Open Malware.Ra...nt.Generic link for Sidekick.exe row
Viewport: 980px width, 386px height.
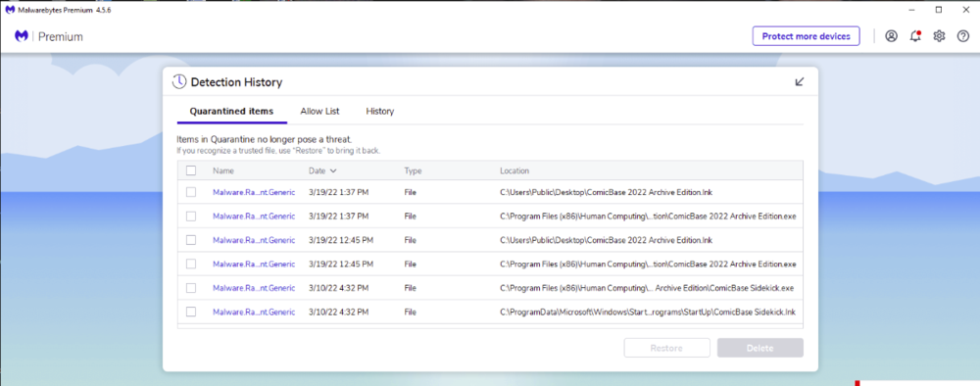[x=254, y=288]
